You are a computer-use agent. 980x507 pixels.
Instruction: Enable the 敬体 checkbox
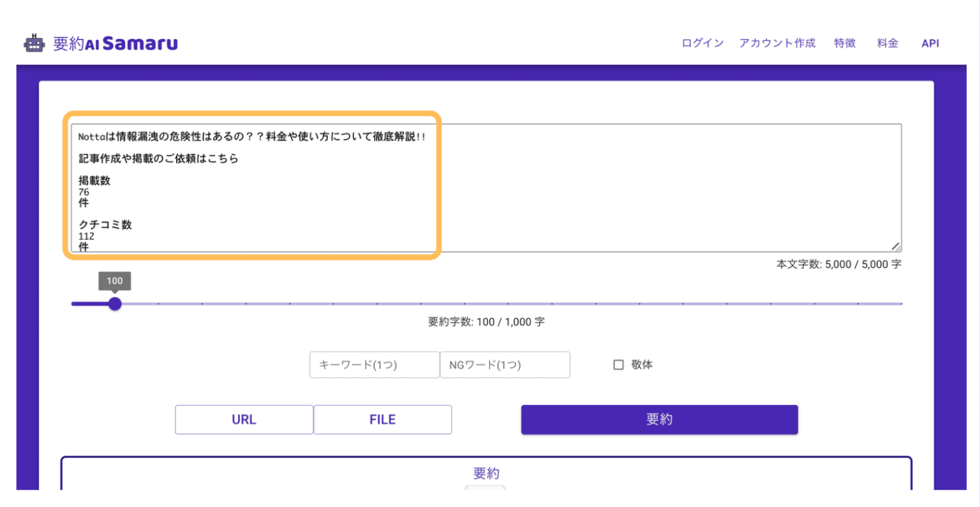[618, 365]
